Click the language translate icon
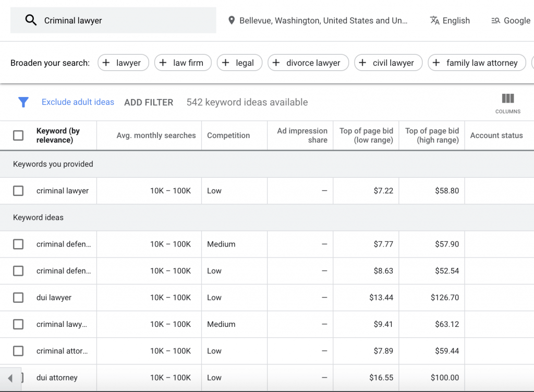The image size is (534, 392). coord(434,20)
